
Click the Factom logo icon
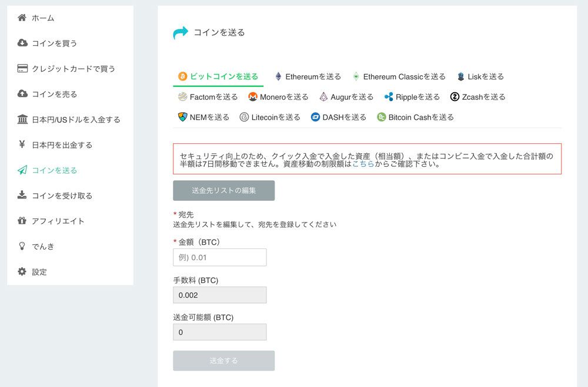coord(183,97)
